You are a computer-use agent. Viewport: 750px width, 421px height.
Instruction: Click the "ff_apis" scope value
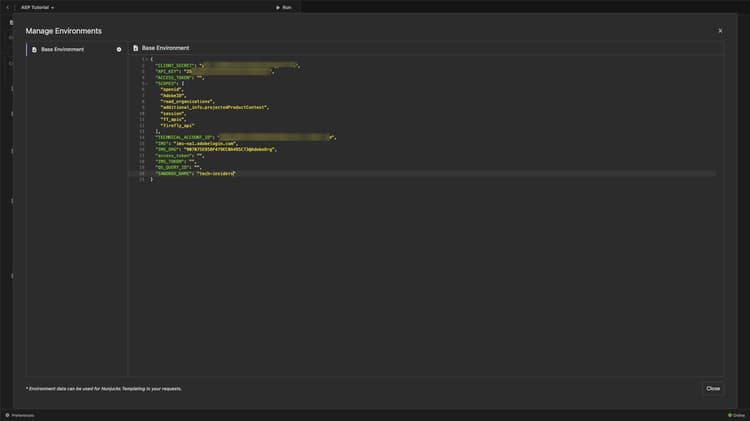point(173,120)
